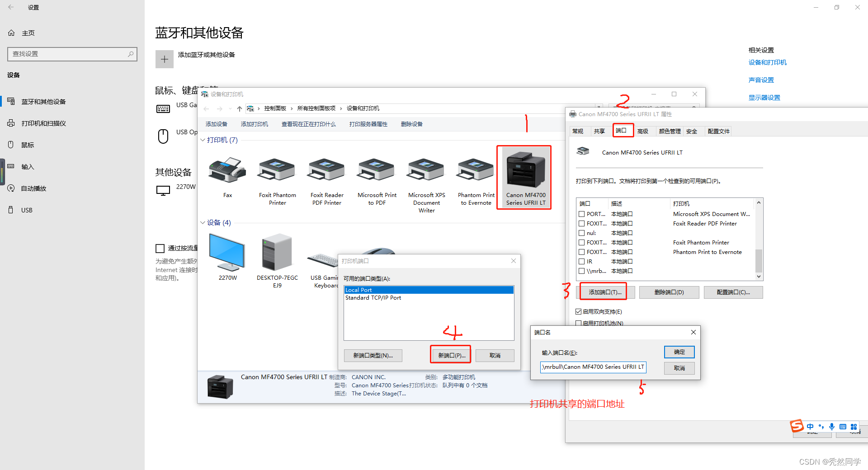Open recent locations dropdown in explorer navigation
This screenshot has height=470, width=868.
pyautogui.click(x=230, y=109)
